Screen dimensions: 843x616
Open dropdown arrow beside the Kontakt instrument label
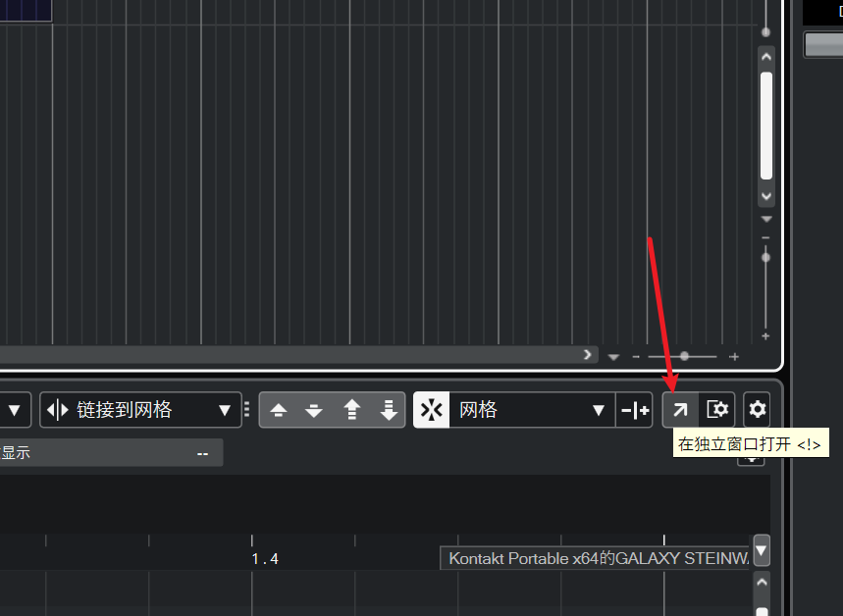(x=762, y=550)
